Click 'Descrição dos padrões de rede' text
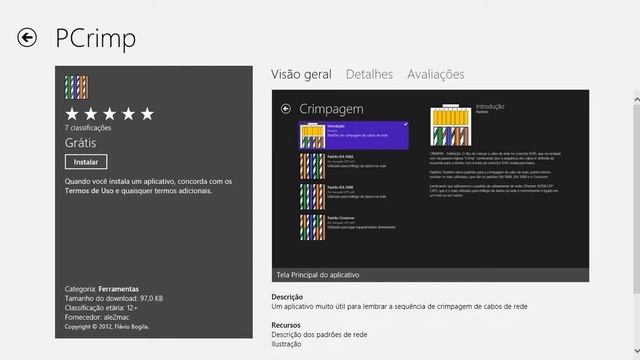This screenshot has width=640, height=360. [319, 335]
